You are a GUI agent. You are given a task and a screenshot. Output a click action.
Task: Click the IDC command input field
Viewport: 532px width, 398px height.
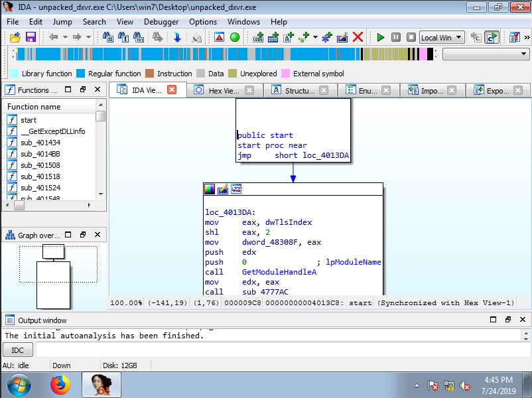[x=283, y=350]
